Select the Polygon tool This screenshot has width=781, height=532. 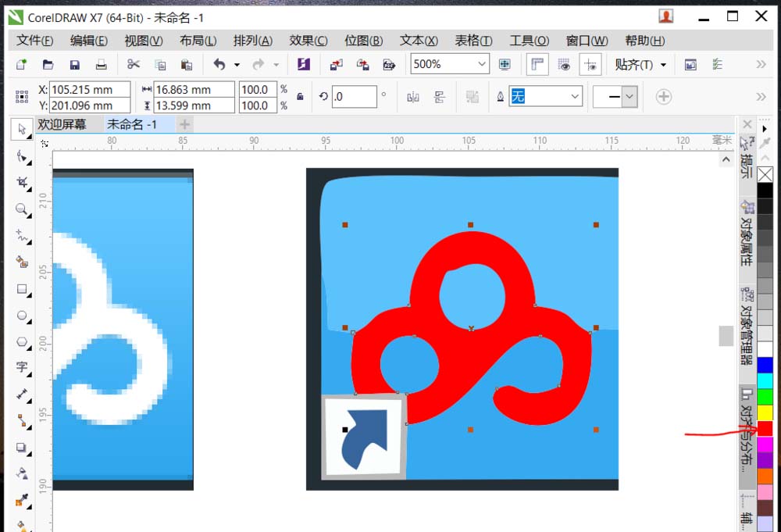[21, 342]
